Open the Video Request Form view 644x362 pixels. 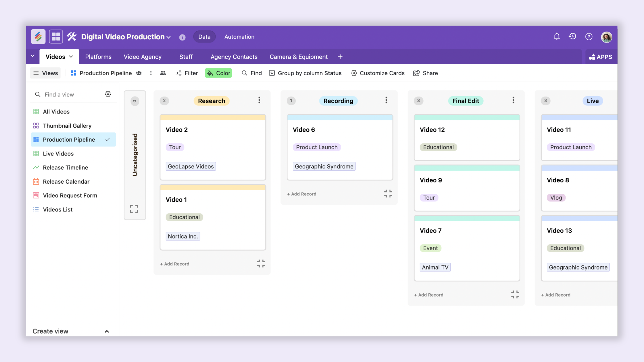[73, 195]
